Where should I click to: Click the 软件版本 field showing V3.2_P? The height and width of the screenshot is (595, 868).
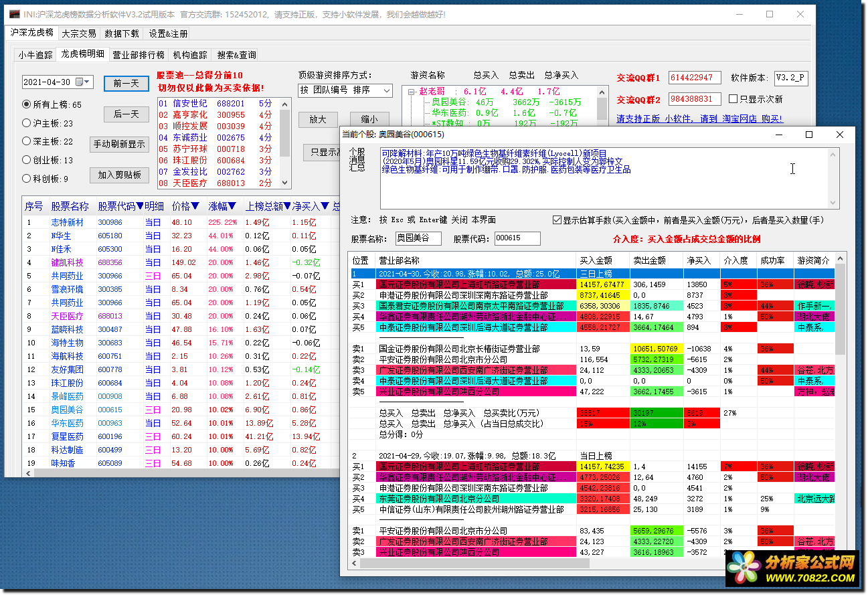791,78
